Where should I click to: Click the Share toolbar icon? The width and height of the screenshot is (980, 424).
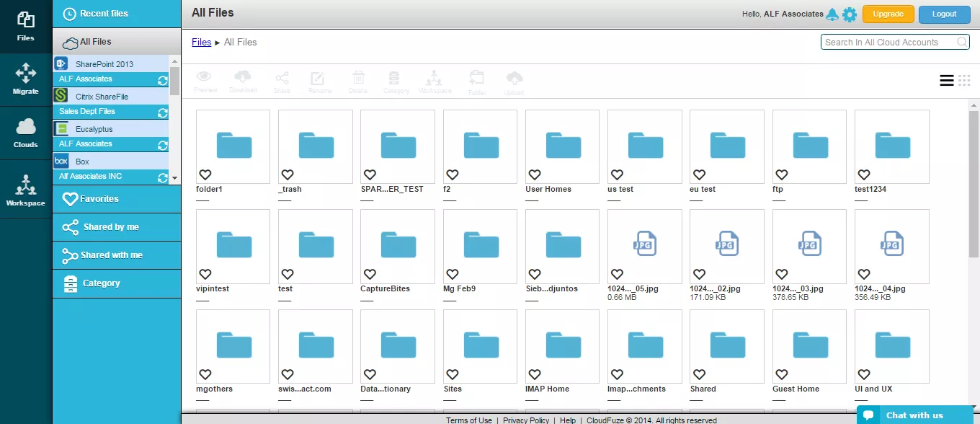coord(282,81)
